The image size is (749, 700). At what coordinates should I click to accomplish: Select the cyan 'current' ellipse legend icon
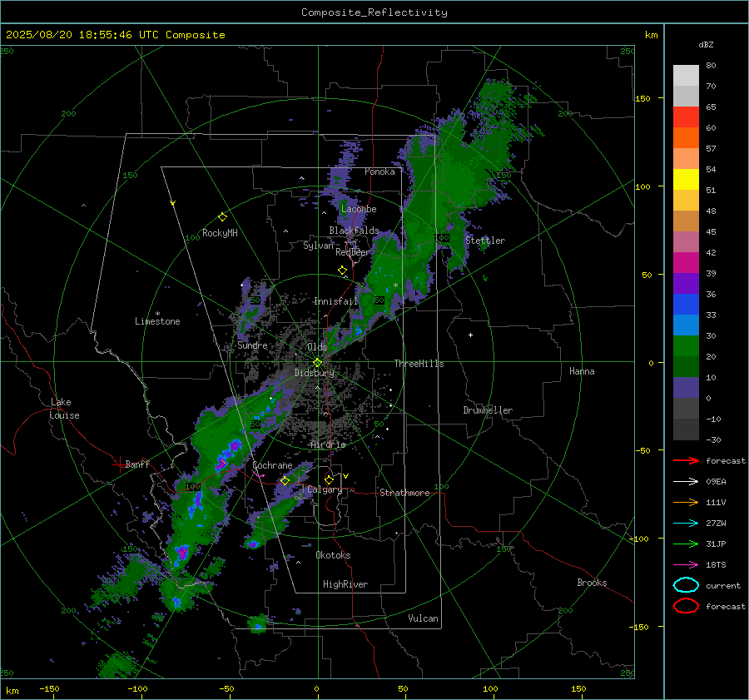(686, 585)
